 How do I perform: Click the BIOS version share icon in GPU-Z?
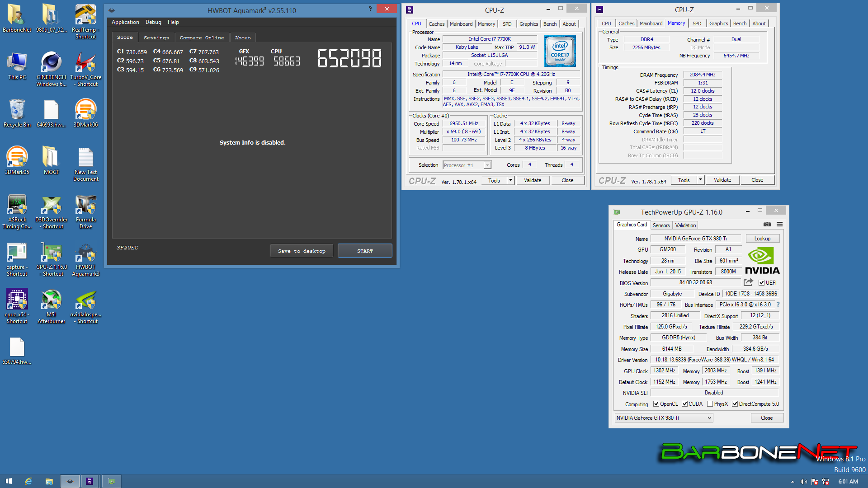pyautogui.click(x=748, y=282)
